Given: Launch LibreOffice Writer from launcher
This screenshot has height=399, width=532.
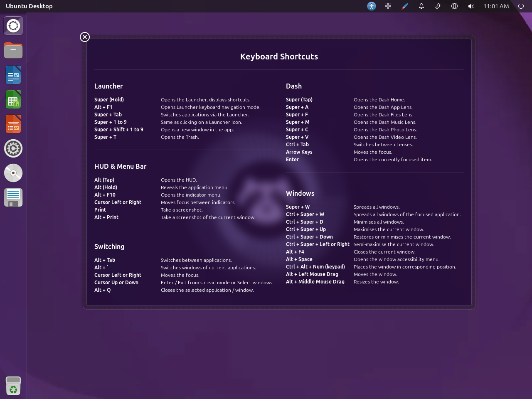Looking at the screenshot, I should (13, 75).
